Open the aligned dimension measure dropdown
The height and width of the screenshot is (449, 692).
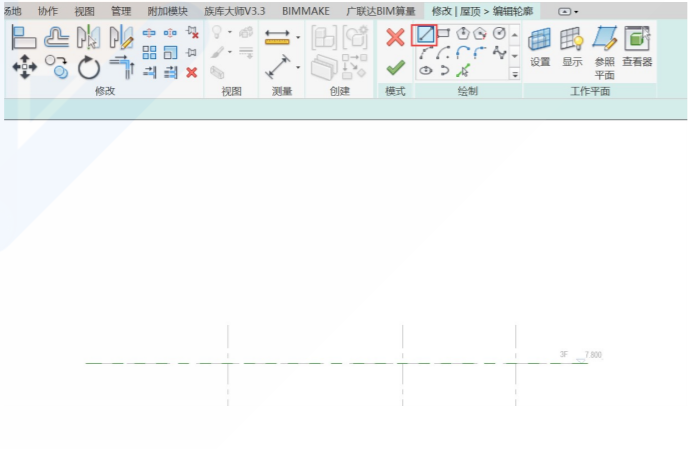click(298, 68)
